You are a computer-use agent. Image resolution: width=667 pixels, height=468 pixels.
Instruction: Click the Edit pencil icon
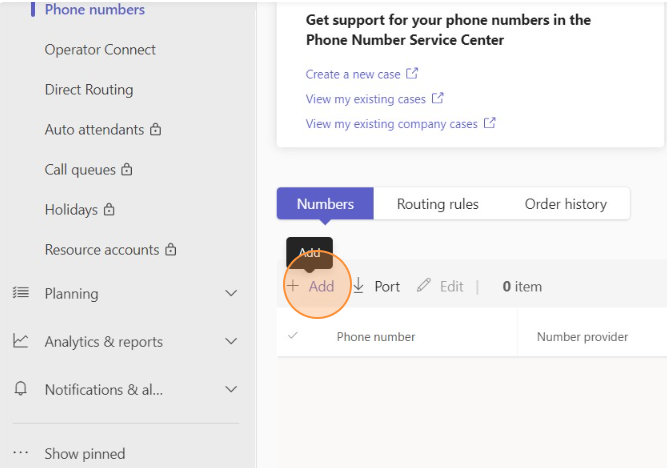tap(424, 285)
